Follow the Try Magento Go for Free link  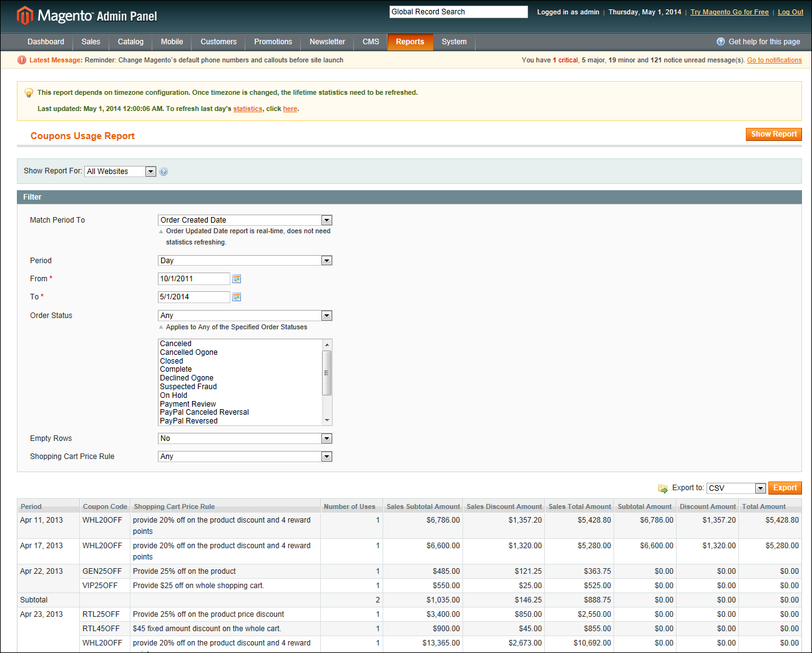[x=729, y=12]
